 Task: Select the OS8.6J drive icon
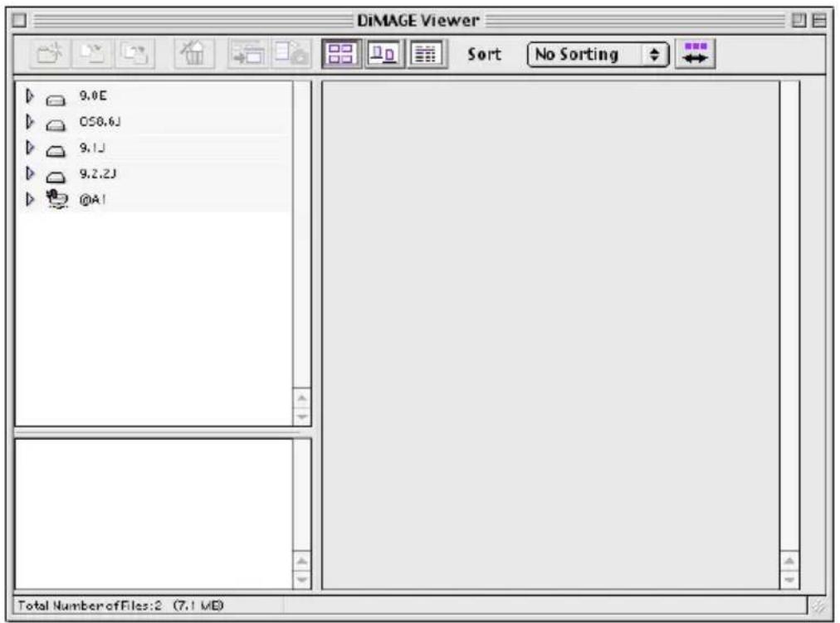(56, 125)
